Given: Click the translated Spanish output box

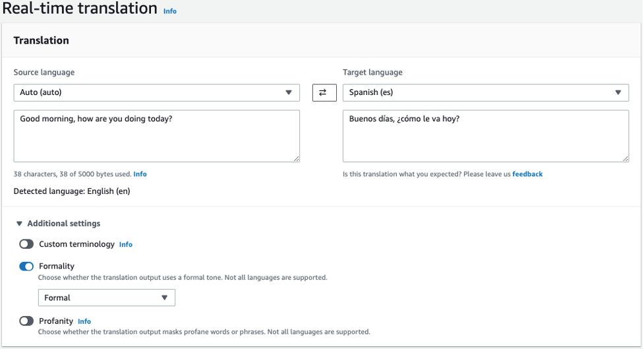Looking at the screenshot, I should click(485, 136).
